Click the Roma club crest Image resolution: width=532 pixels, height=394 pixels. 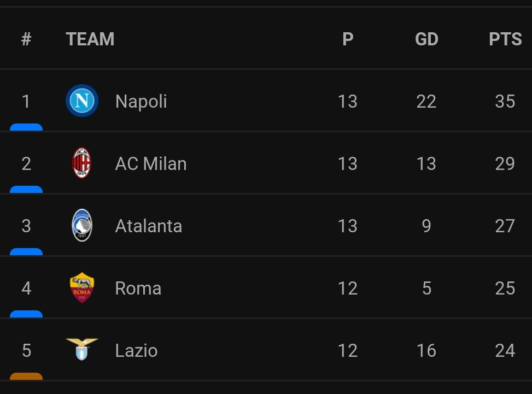point(81,288)
